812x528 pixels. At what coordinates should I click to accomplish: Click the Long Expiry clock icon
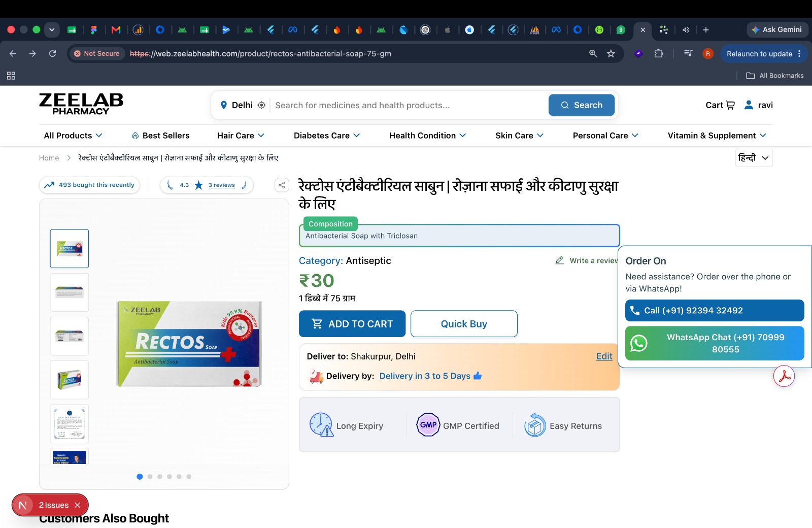coord(321,425)
